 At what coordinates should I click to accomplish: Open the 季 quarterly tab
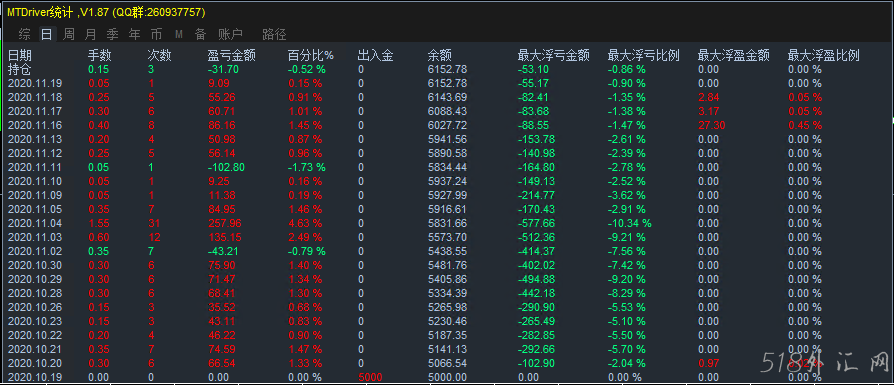[x=113, y=34]
